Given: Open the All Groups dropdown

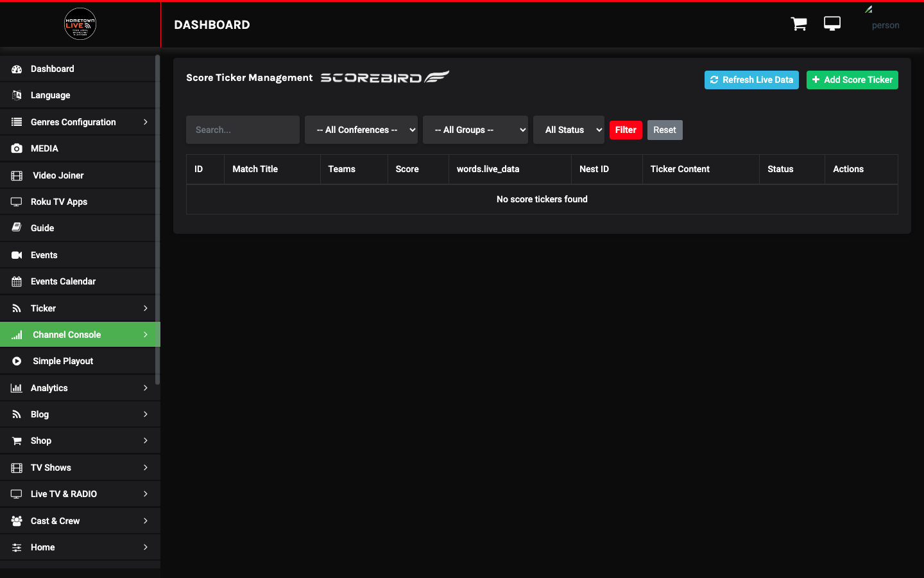Looking at the screenshot, I should tap(475, 130).
